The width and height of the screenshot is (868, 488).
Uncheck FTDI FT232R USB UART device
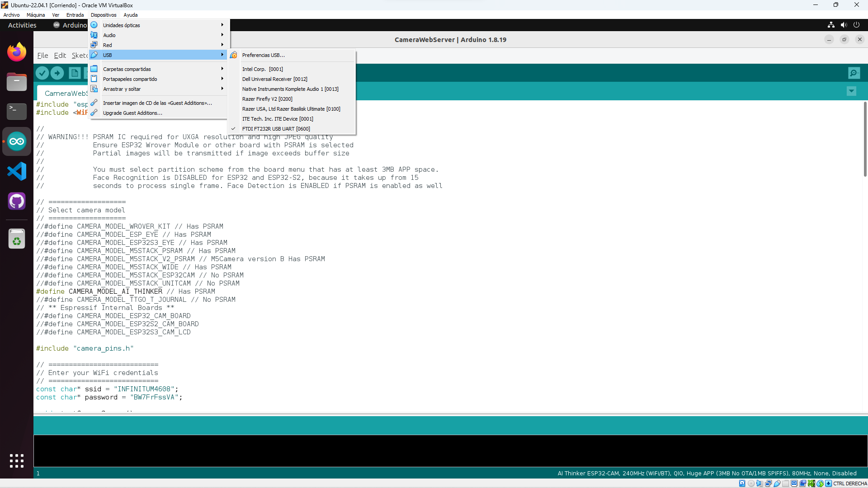tap(276, 129)
